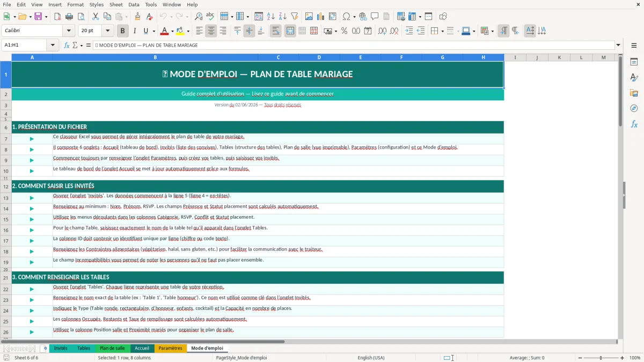Screen dimensions: 644x362
Task: Toggle Bold formatting
Action: point(122,31)
